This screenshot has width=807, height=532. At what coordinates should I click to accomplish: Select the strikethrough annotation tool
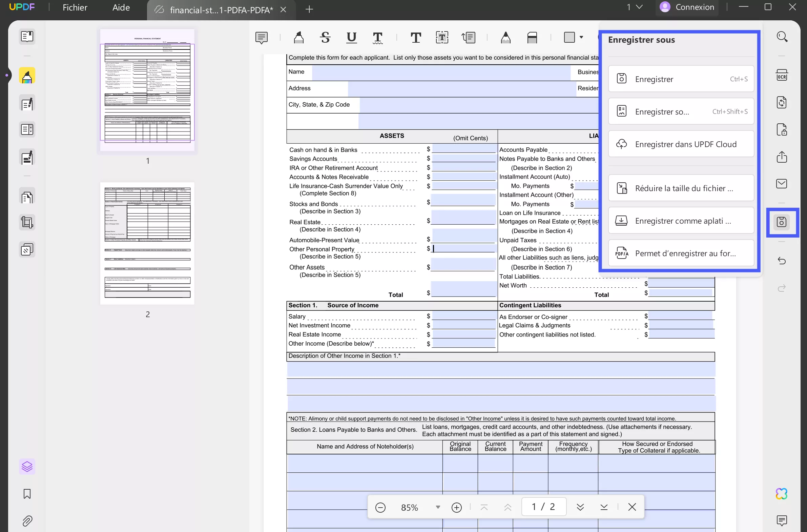(x=325, y=37)
